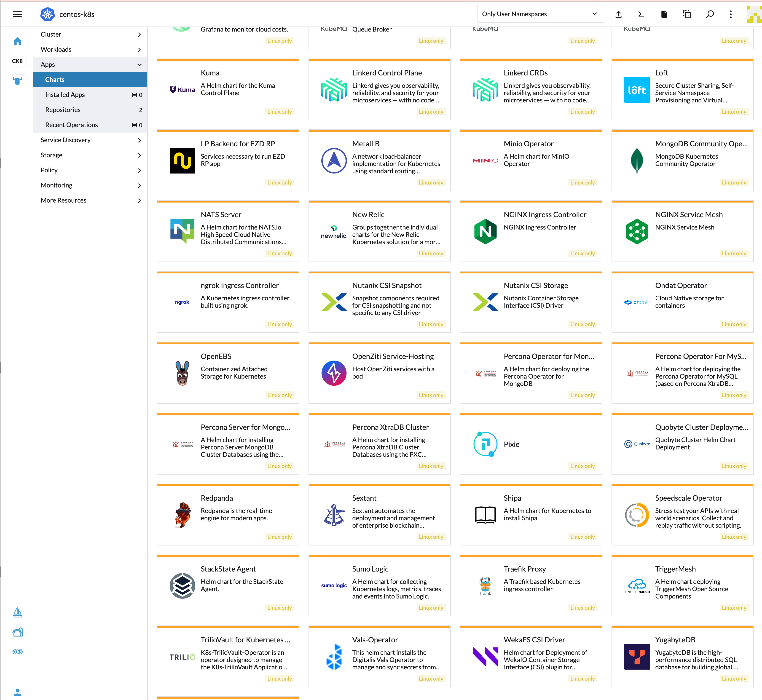Open the user account icon at bottom
Viewport: 762px width, 700px height.
pos(17,692)
